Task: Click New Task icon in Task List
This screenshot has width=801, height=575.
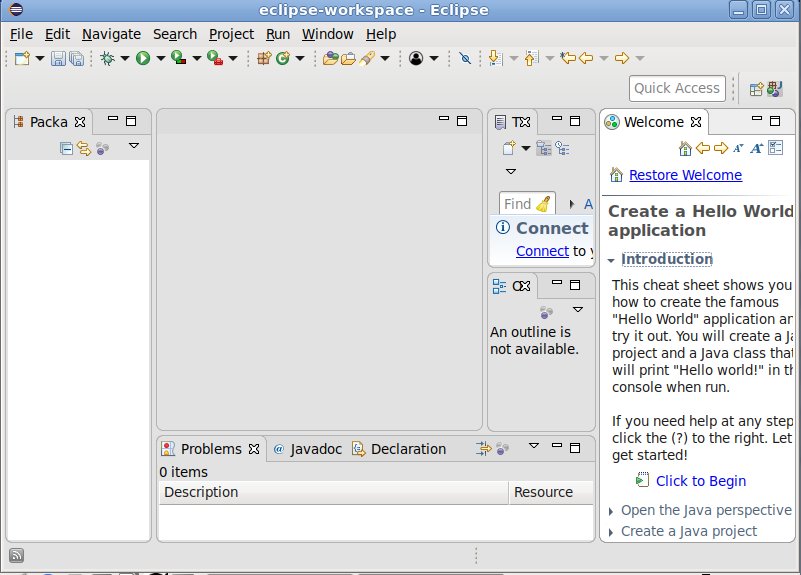Action: coord(509,148)
